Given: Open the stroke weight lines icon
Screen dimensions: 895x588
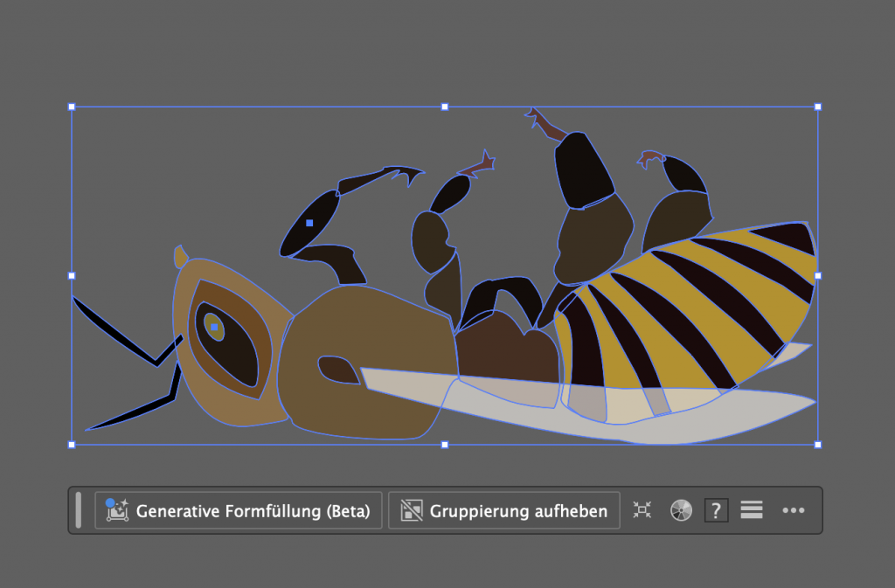Looking at the screenshot, I should click(x=752, y=510).
